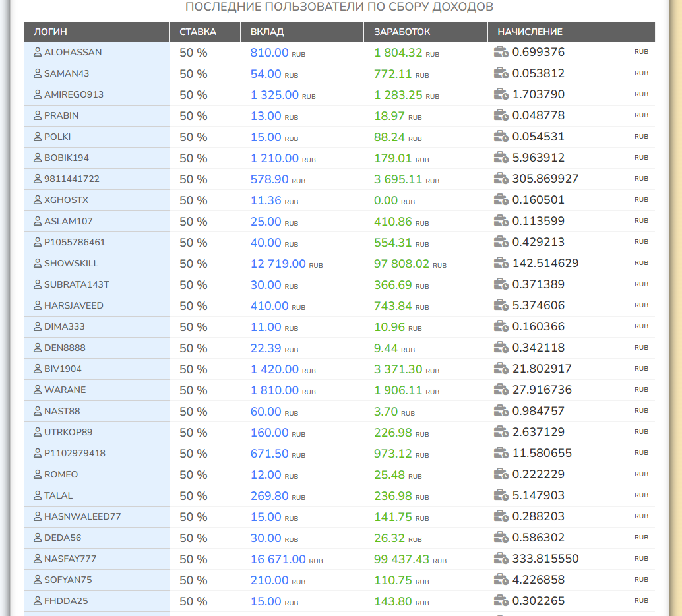
Task: Select the TALAL login name
Action: [58, 495]
